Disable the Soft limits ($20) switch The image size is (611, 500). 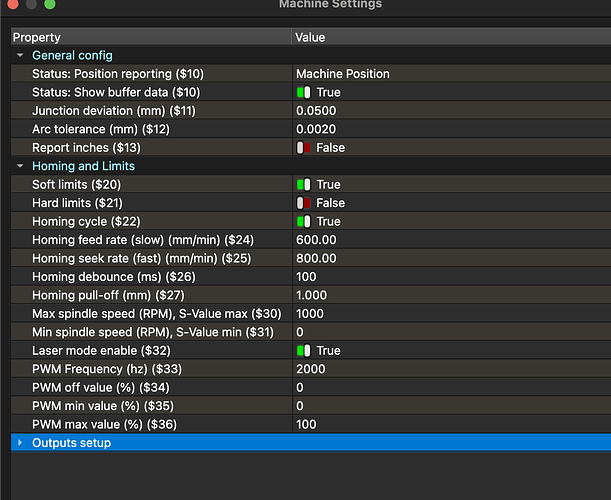point(304,184)
